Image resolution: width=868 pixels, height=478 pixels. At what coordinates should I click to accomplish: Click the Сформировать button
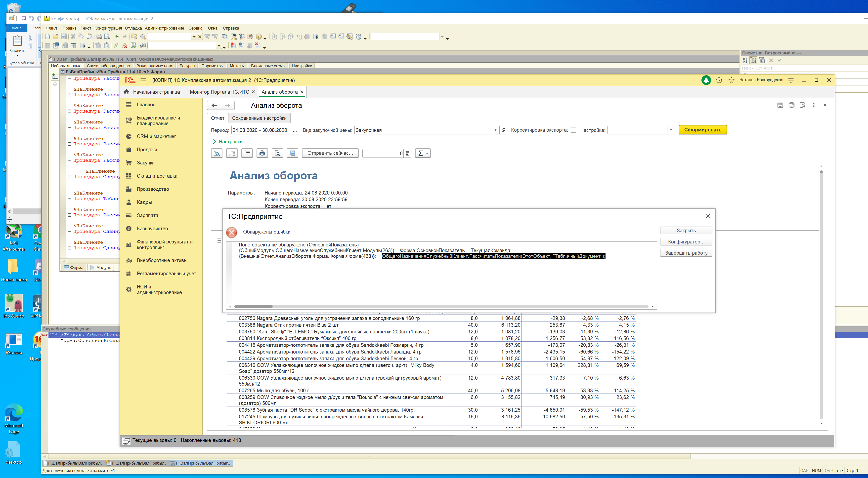[x=702, y=130]
